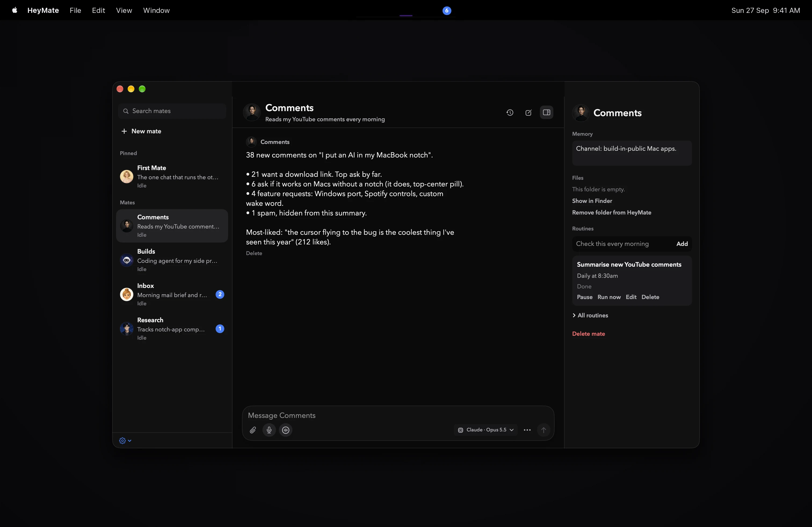Open the Apple menu
This screenshot has width=812, height=527.
click(15, 10)
